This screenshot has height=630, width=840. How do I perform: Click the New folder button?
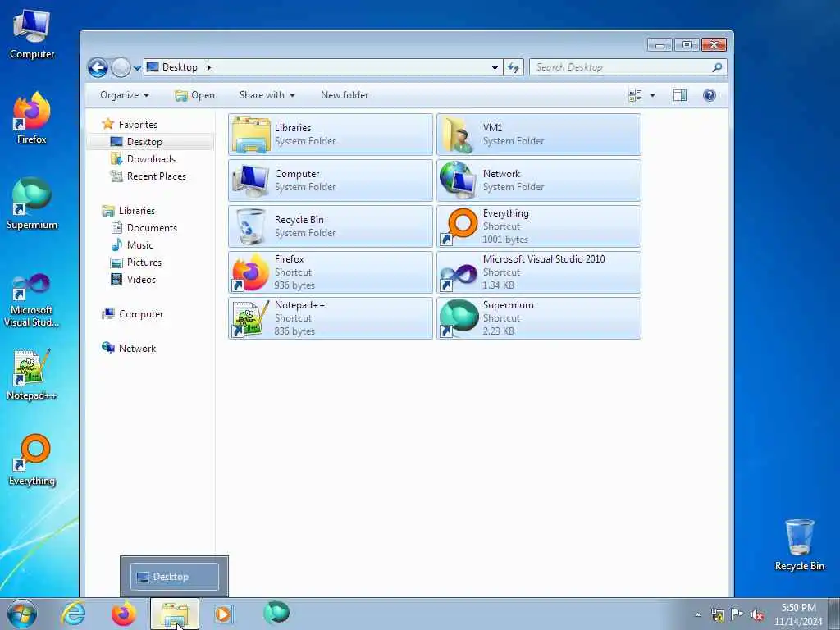(x=345, y=95)
